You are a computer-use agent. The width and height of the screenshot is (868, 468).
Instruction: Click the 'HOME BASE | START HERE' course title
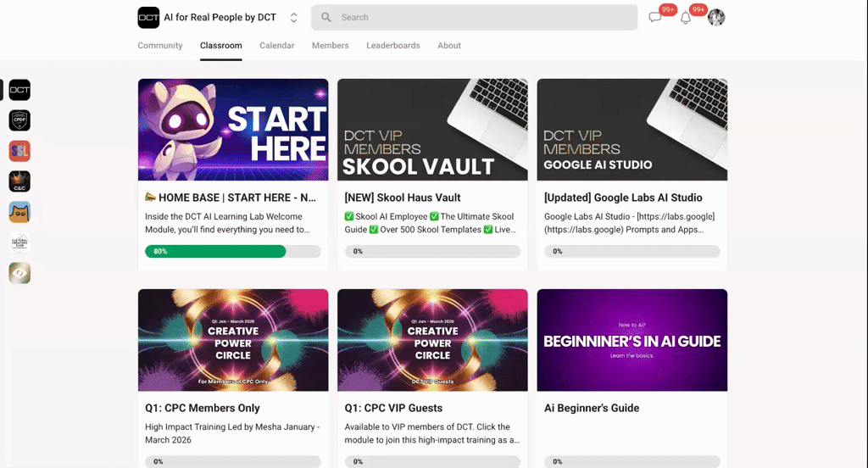pyautogui.click(x=231, y=198)
